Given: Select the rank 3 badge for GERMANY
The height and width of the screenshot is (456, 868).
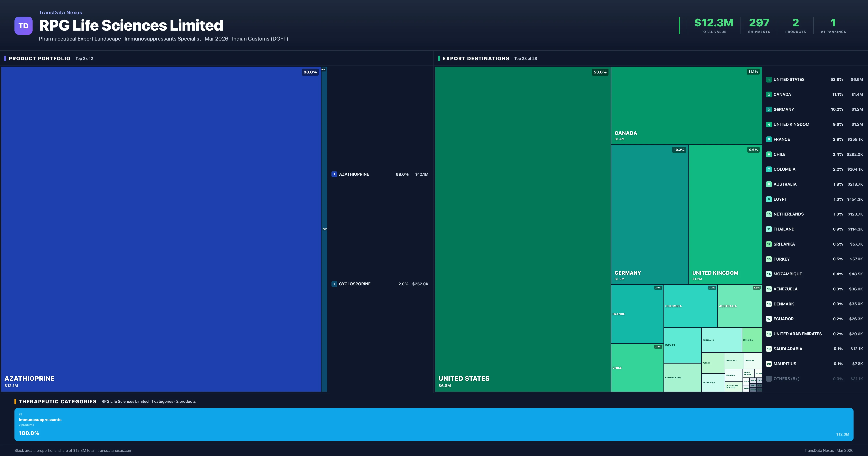Looking at the screenshot, I should point(769,109).
